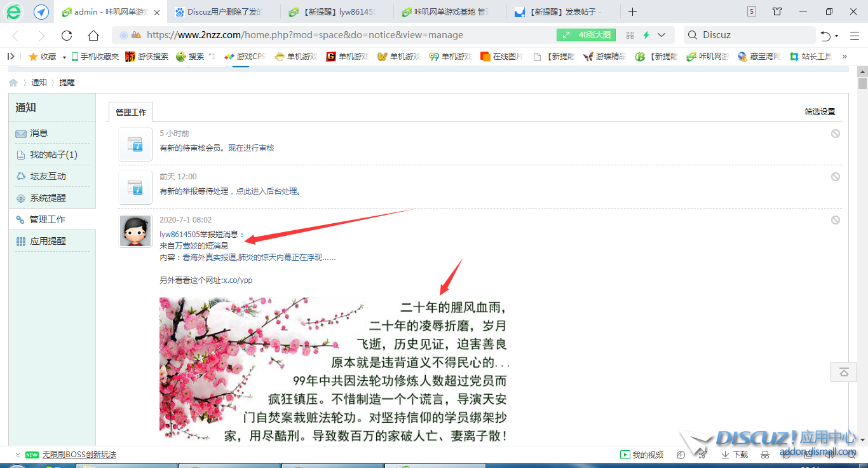
Task: Click the tab counter icon showing 5
Action: pyautogui.click(x=752, y=11)
